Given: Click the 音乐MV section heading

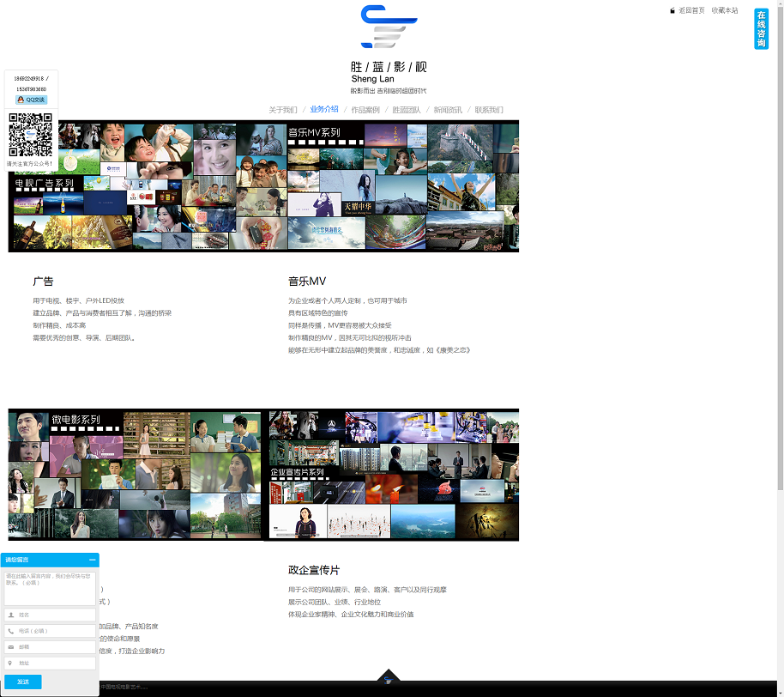Looking at the screenshot, I should pyautogui.click(x=307, y=282).
